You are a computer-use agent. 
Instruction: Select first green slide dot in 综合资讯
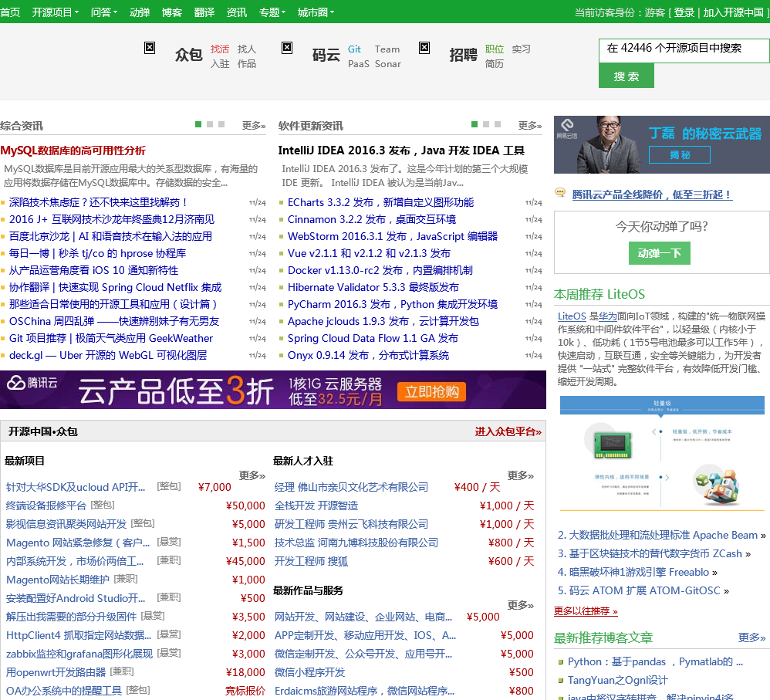198,124
